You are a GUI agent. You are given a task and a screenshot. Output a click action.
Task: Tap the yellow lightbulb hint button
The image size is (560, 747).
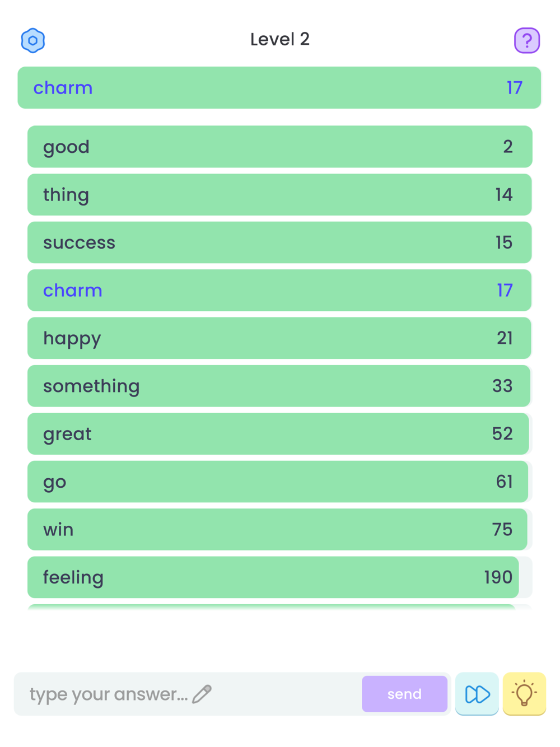click(524, 694)
